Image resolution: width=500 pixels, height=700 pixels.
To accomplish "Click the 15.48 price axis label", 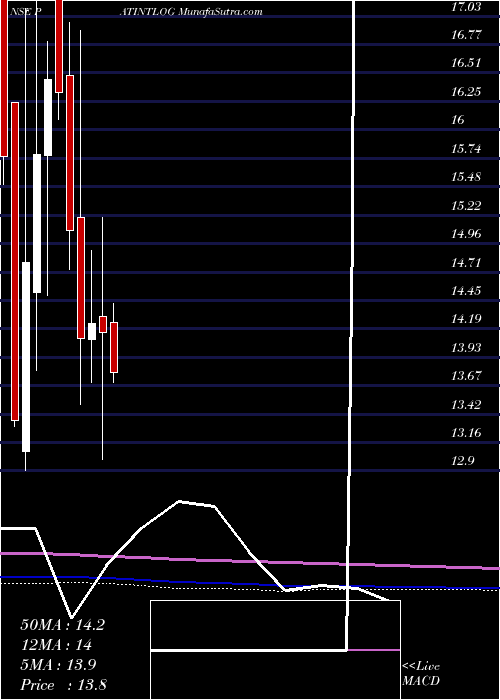I will coord(467,177).
